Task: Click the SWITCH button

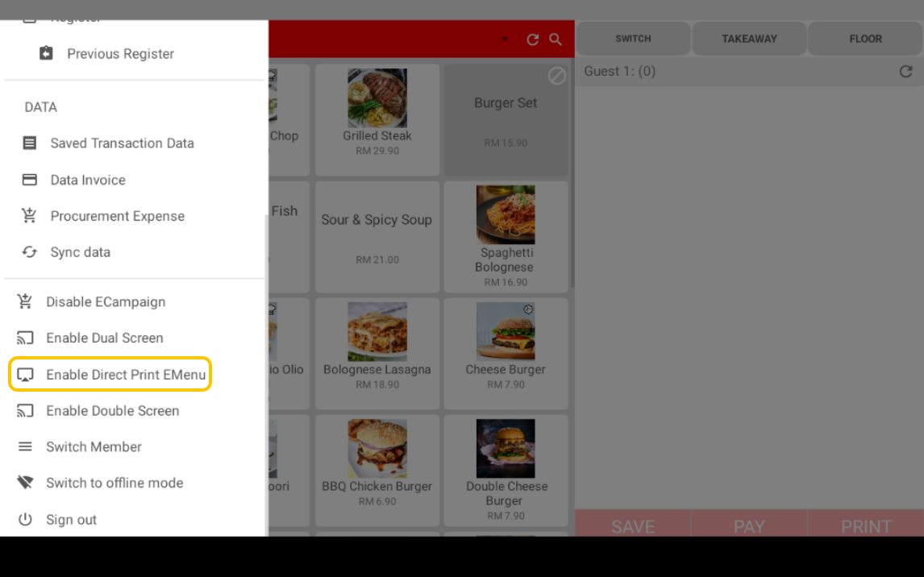Action: pyautogui.click(x=633, y=39)
